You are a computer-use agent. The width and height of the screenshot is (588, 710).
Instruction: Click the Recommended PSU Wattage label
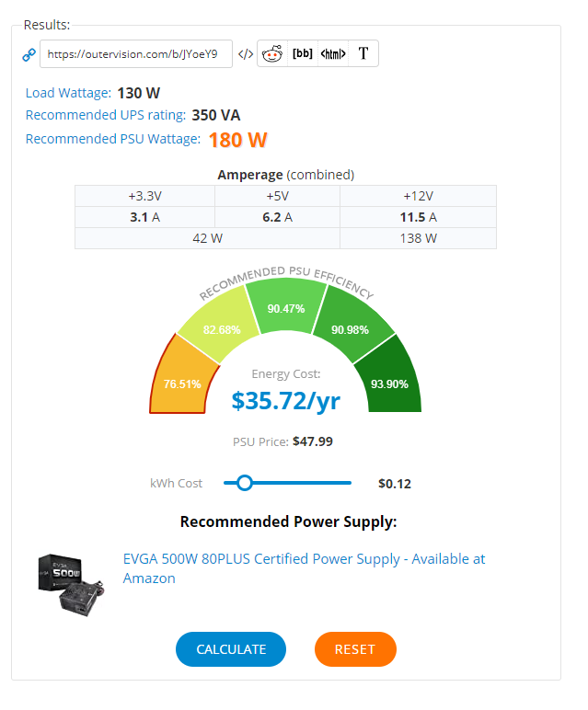click(113, 139)
